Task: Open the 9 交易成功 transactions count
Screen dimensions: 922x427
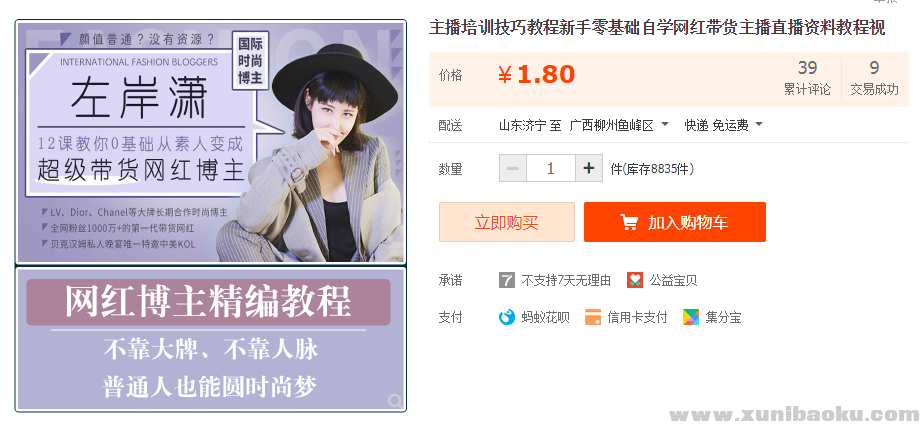Action: pos(874,78)
